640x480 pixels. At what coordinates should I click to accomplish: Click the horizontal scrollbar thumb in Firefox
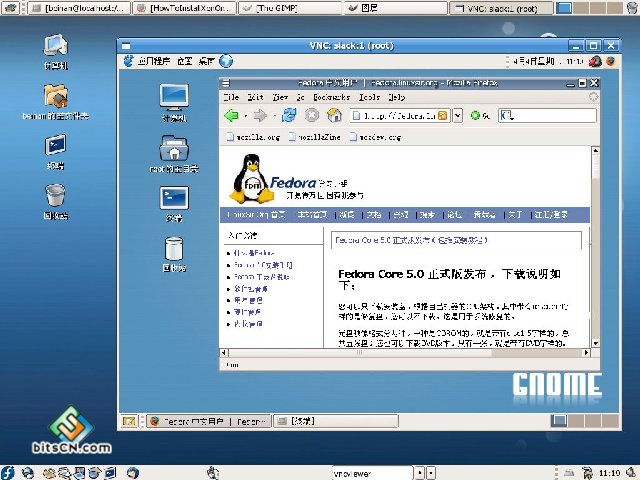360,352
